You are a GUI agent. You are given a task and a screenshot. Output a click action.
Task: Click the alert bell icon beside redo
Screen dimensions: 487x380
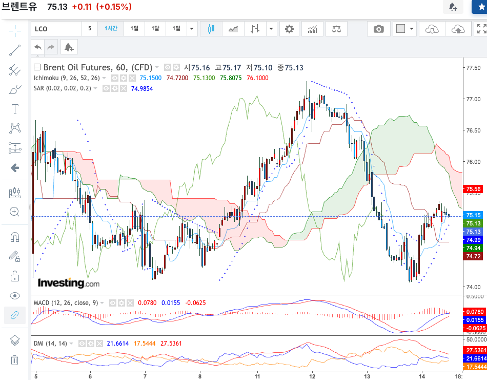(69, 47)
